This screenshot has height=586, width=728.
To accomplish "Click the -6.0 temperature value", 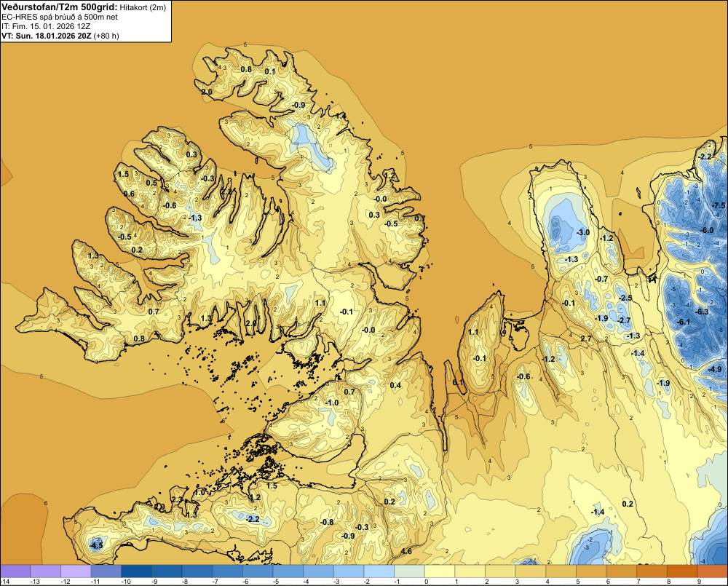I will click(707, 230).
